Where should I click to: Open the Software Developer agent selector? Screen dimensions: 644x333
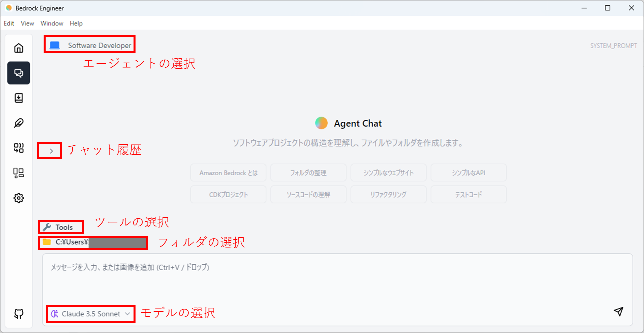point(90,45)
